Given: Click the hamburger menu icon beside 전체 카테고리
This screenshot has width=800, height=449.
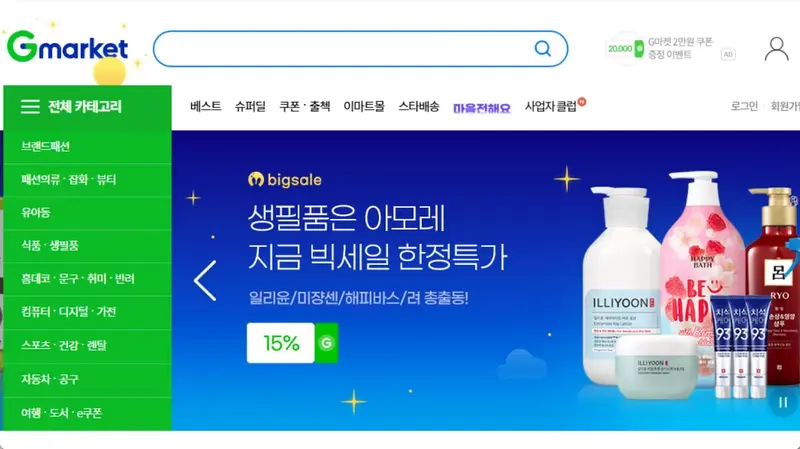Looking at the screenshot, I should click(30, 107).
